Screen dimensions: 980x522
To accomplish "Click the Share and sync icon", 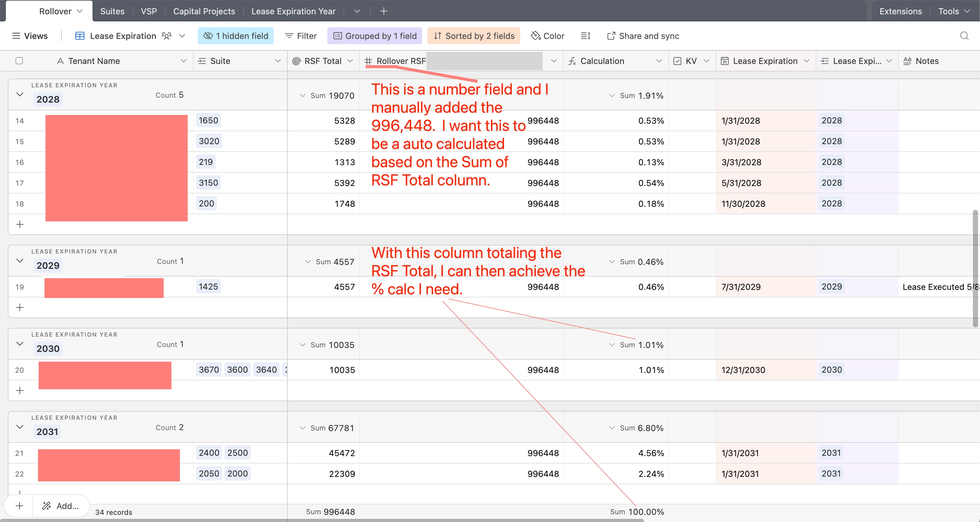I will (611, 36).
